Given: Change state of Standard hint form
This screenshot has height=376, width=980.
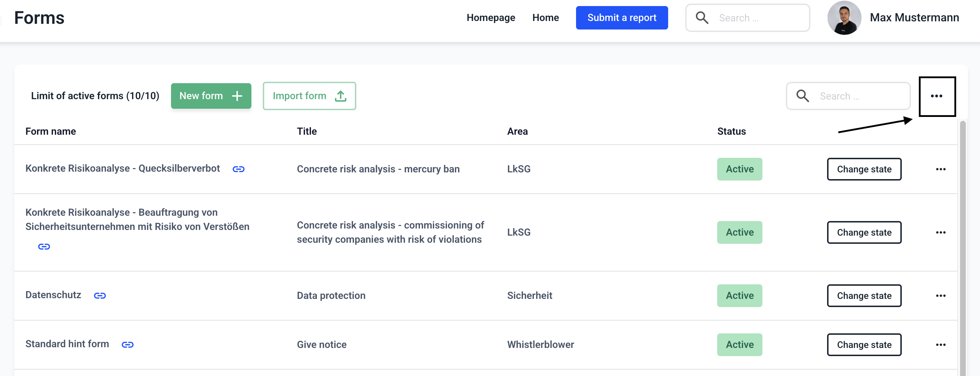Looking at the screenshot, I should pos(864,344).
